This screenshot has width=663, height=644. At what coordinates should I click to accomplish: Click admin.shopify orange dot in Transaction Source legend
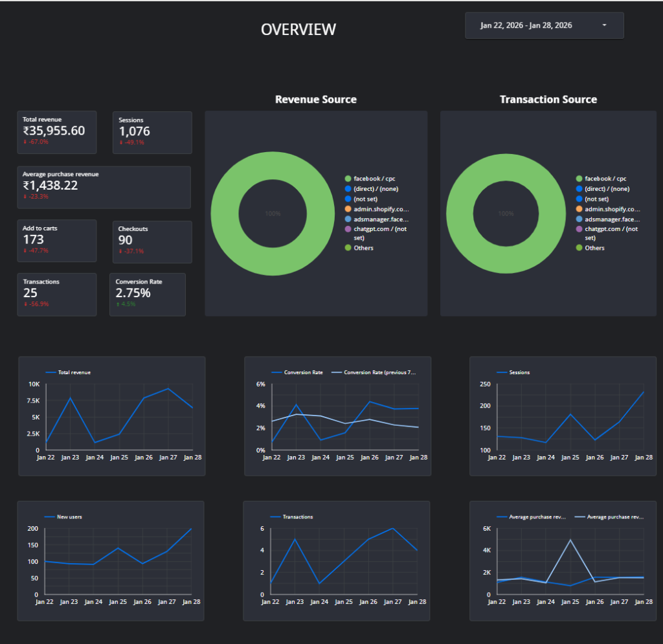point(579,209)
